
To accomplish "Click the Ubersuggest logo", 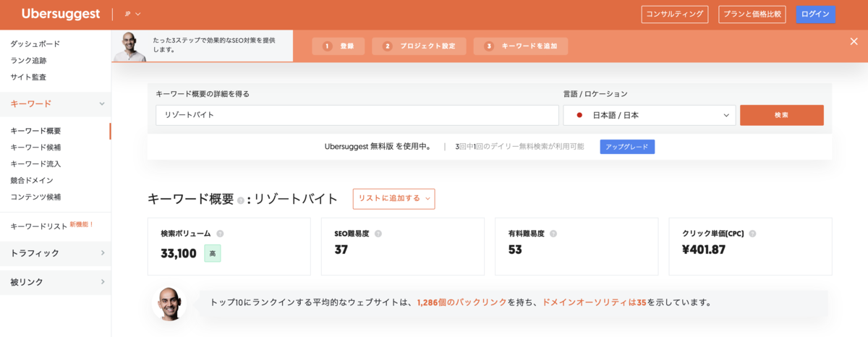I will coord(61,14).
